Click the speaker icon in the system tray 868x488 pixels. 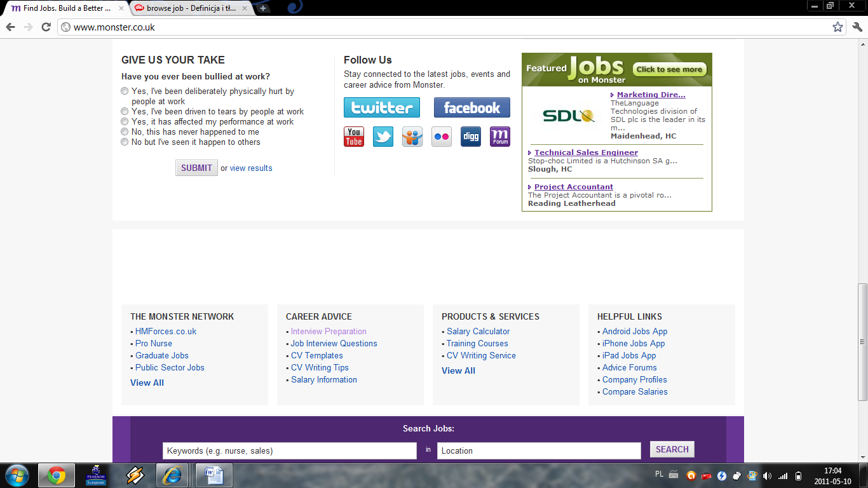tap(767, 475)
